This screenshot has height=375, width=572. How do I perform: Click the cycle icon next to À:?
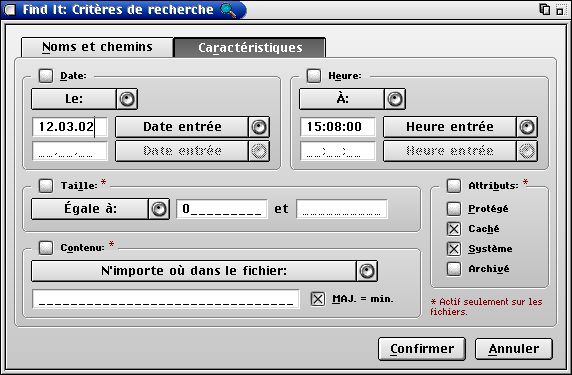[x=395, y=99]
